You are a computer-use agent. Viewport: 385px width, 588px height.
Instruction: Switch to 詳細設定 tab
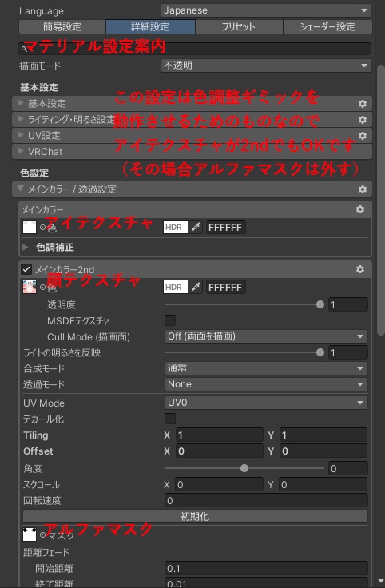150,26
